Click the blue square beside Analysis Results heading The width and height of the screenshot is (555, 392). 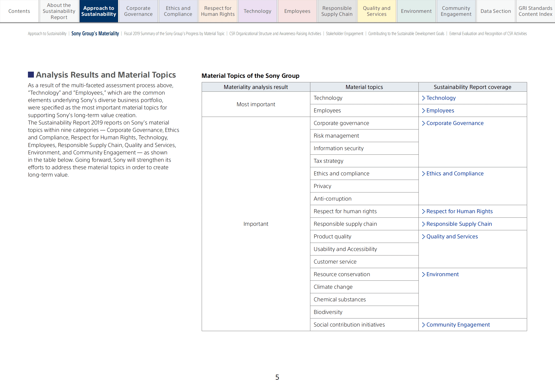tap(31, 75)
